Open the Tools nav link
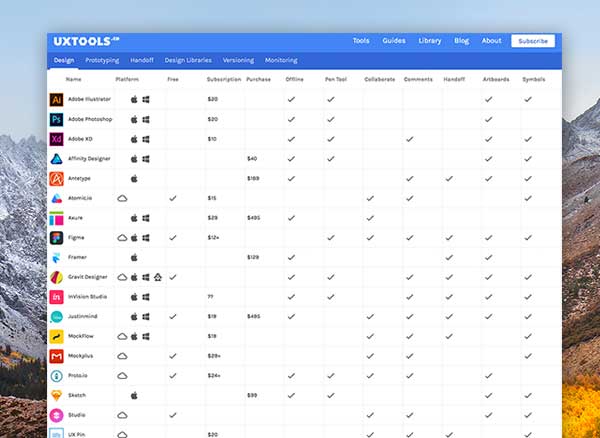Image resolution: width=600 pixels, height=438 pixels. coord(361,41)
